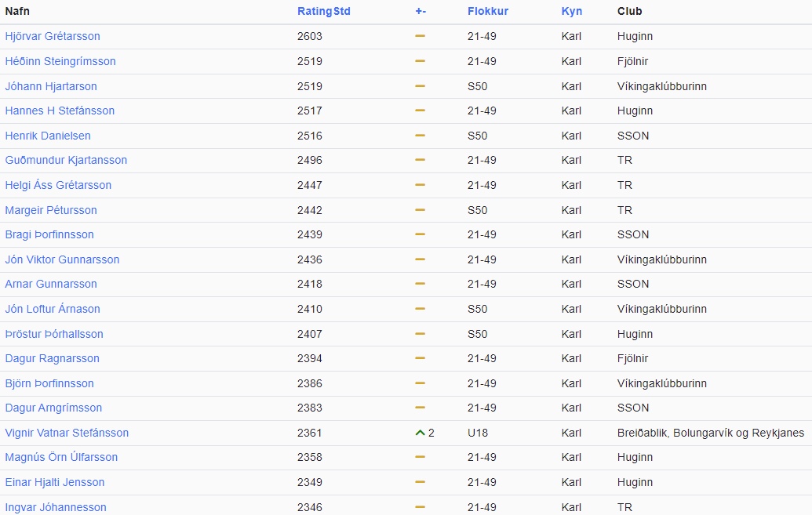The width and height of the screenshot is (812, 515).
Task: Sort by the Kyn column header
Action: pos(571,11)
